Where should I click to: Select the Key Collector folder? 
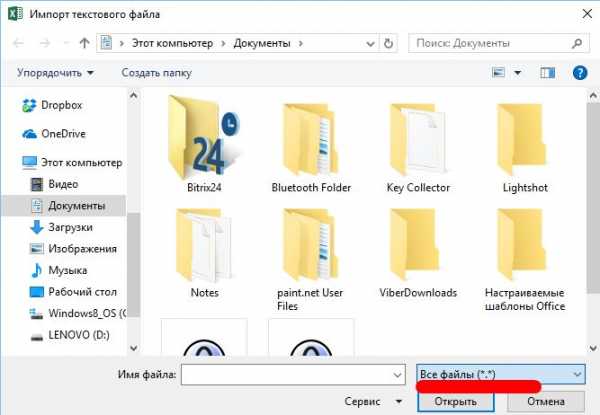pyautogui.click(x=418, y=148)
